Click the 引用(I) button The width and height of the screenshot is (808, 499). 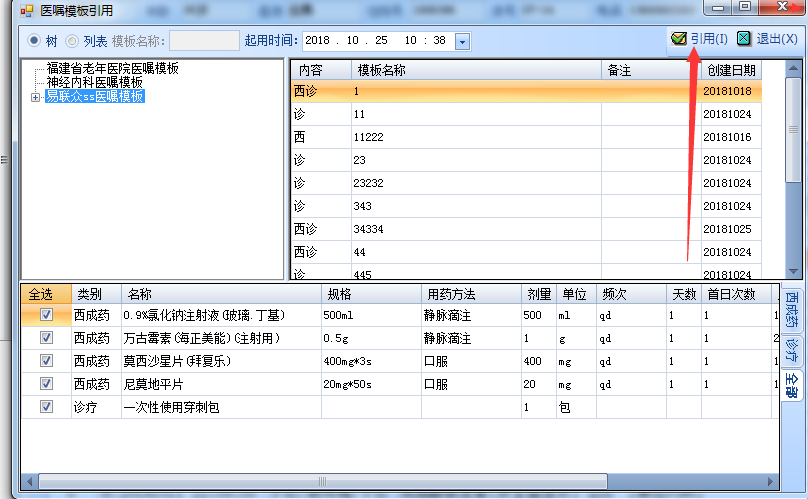pos(699,39)
